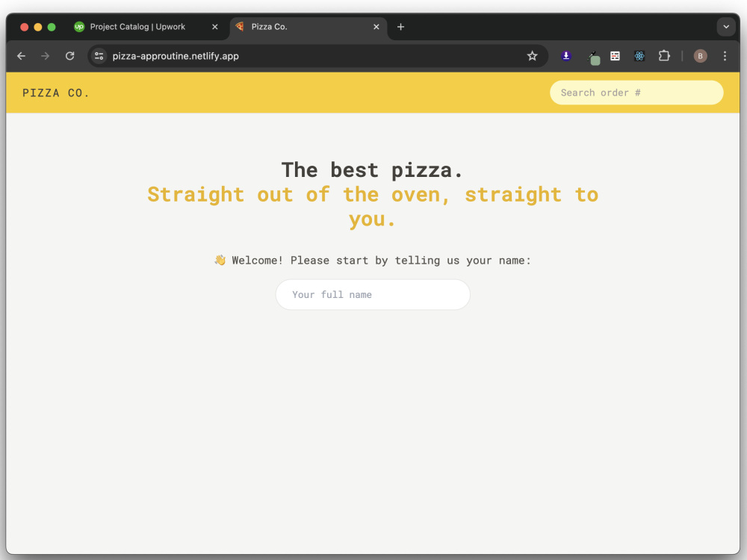Open Chrome three-dot menu
Viewport: 747px width, 560px height.
click(725, 56)
